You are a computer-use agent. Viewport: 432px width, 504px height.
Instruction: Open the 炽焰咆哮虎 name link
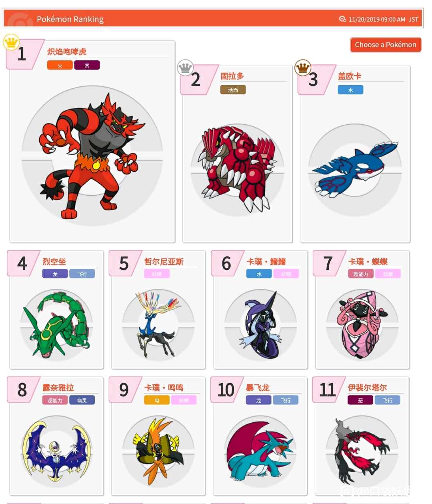[67, 52]
